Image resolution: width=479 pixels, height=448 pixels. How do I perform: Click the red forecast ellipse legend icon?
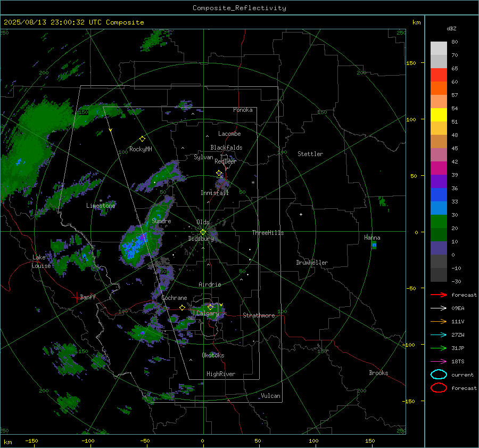pyautogui.click(x=439, y=388)
